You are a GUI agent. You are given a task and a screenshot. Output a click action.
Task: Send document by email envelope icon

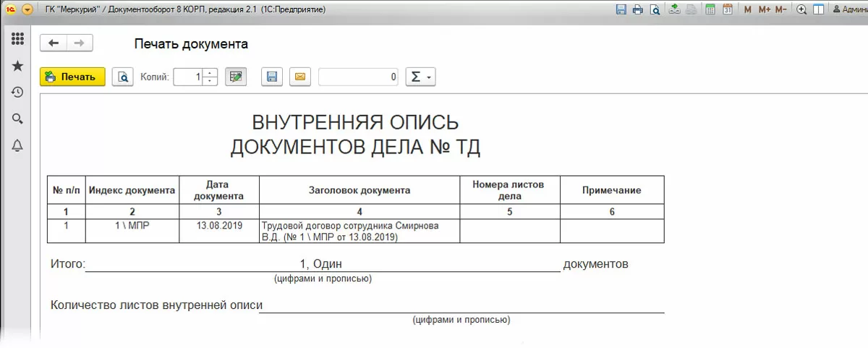(301, 77)
